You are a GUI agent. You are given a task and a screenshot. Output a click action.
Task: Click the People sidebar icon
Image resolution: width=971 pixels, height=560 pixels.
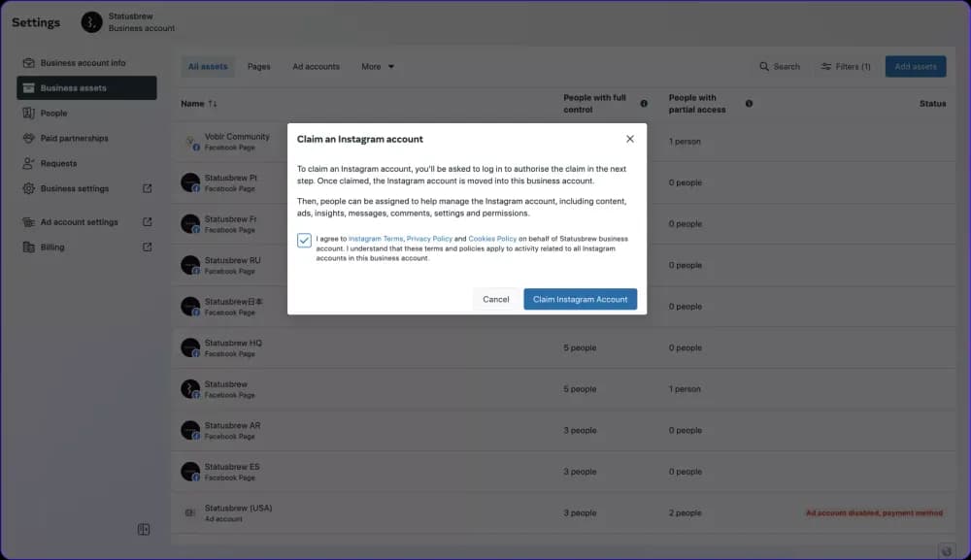[29, 114]
